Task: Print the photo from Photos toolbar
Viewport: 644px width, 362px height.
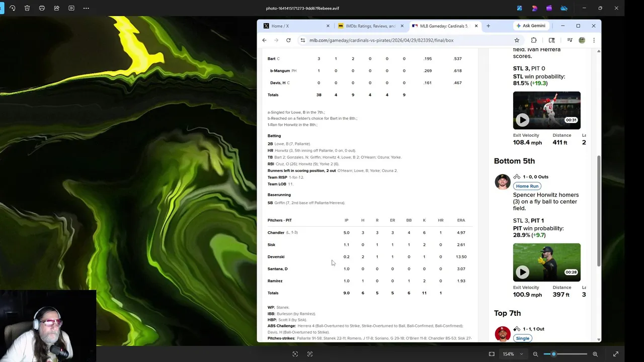Action: click(x=42, y=8)
